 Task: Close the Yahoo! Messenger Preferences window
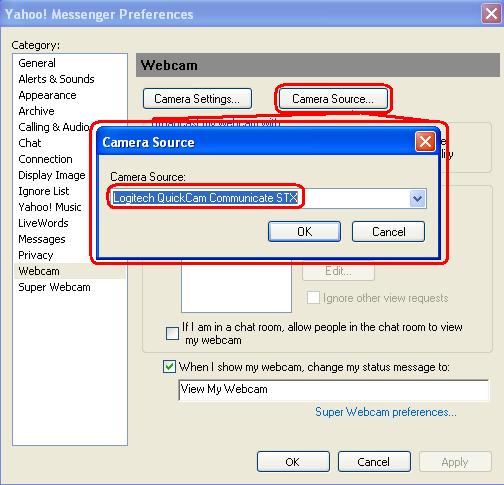coord(491,14)
